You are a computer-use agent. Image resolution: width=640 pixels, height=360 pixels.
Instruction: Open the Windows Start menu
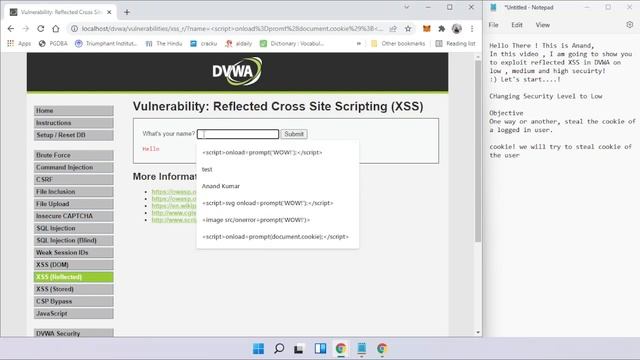258,349
